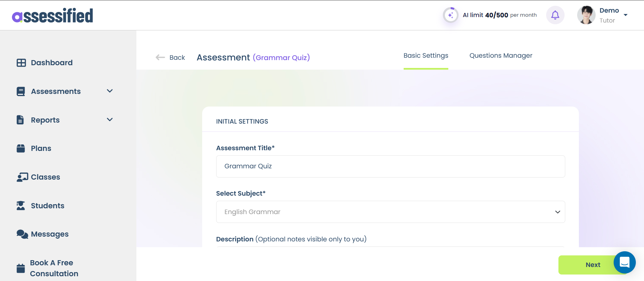Open the live chat support widget
The image size is (644, 281).
coord(624,263)
